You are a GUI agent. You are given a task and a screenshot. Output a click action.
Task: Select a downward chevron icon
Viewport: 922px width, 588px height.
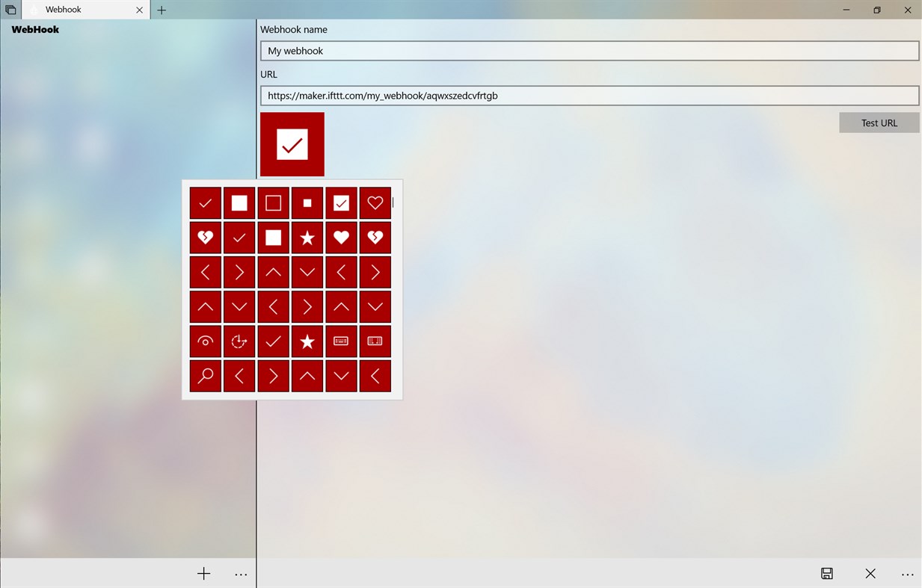click(x=307, y=272)
